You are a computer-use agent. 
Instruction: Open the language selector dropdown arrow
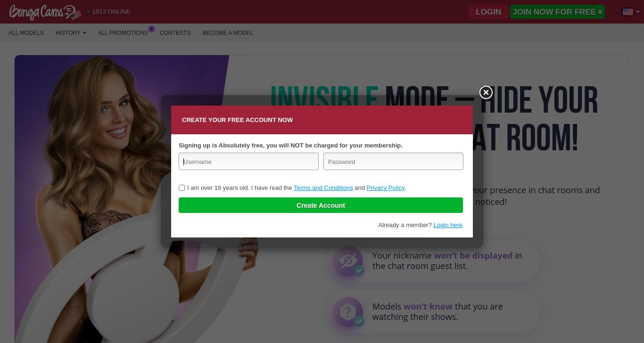(637, 12)
